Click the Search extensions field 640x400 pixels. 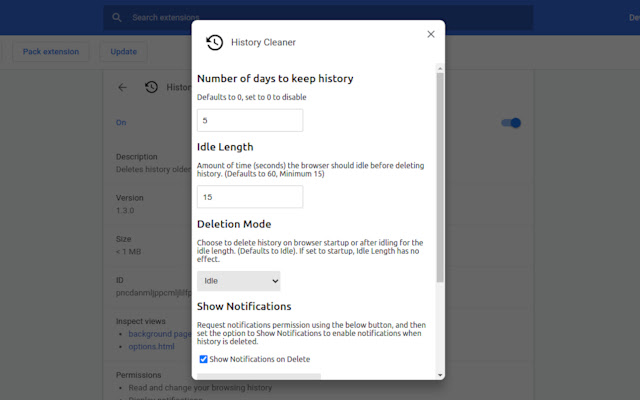(x=318, y=18)
